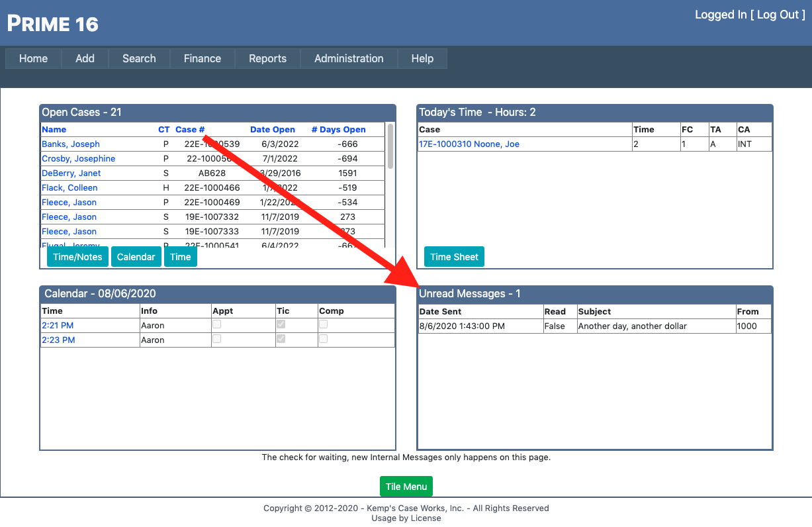
Task: Sort open cases by Date Open header
Action: pos(273,130)
